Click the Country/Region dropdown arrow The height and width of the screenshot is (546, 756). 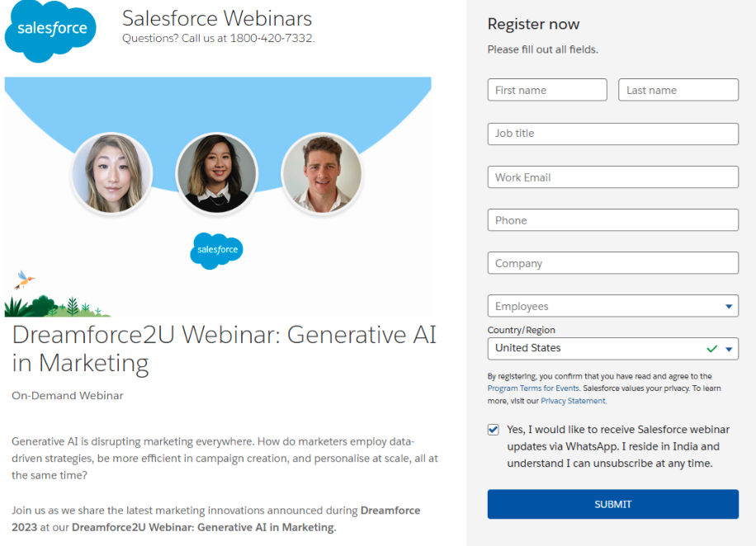coord(729,350)
